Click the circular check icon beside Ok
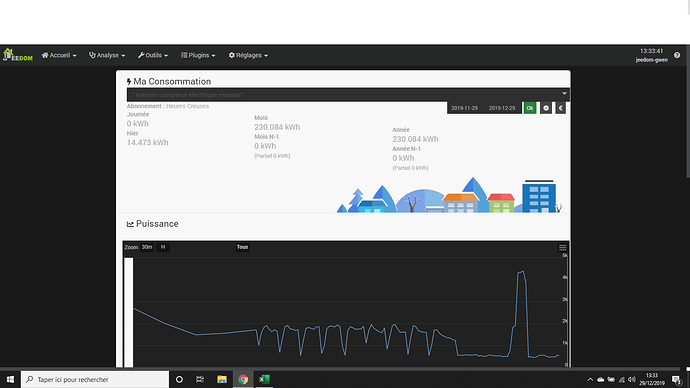690x388 pixels. click(546, 108)
